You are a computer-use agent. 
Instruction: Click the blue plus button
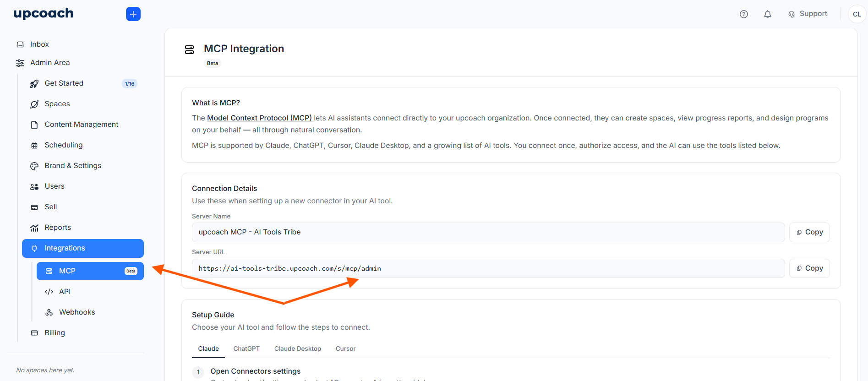point(133,14)
